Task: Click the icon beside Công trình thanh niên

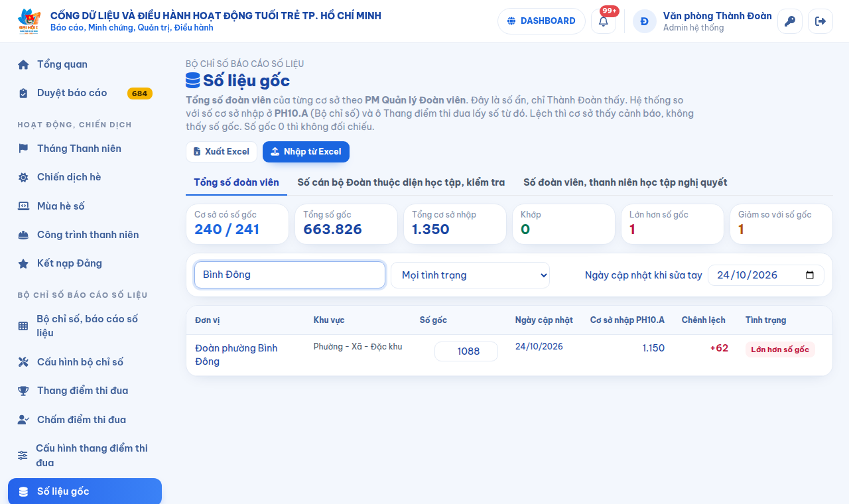Action: click(x=23, y=235)
